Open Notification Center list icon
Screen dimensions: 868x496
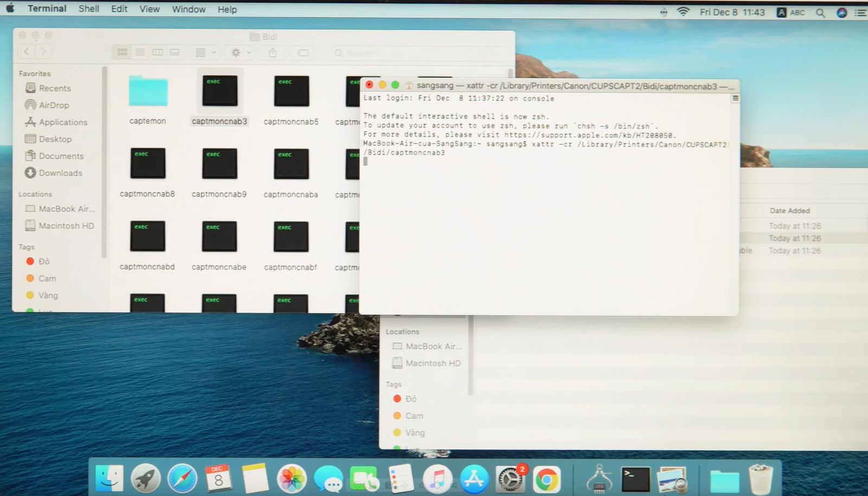(860, 12)
